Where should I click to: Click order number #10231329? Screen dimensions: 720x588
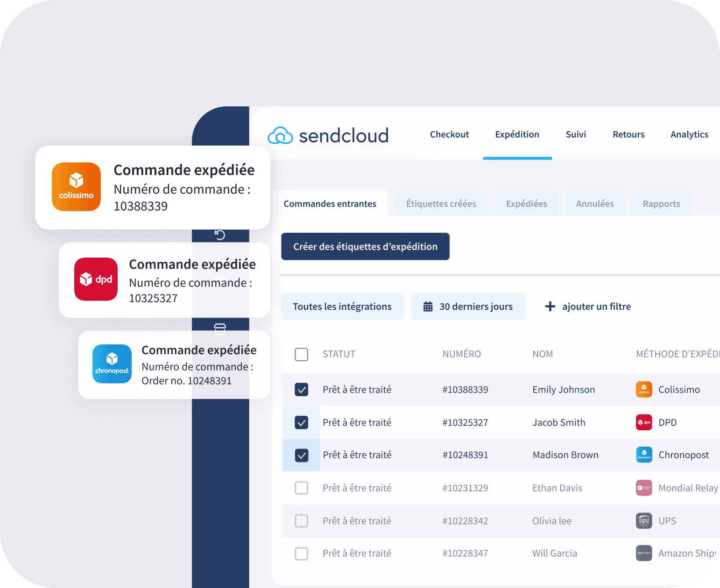[466, 488]
